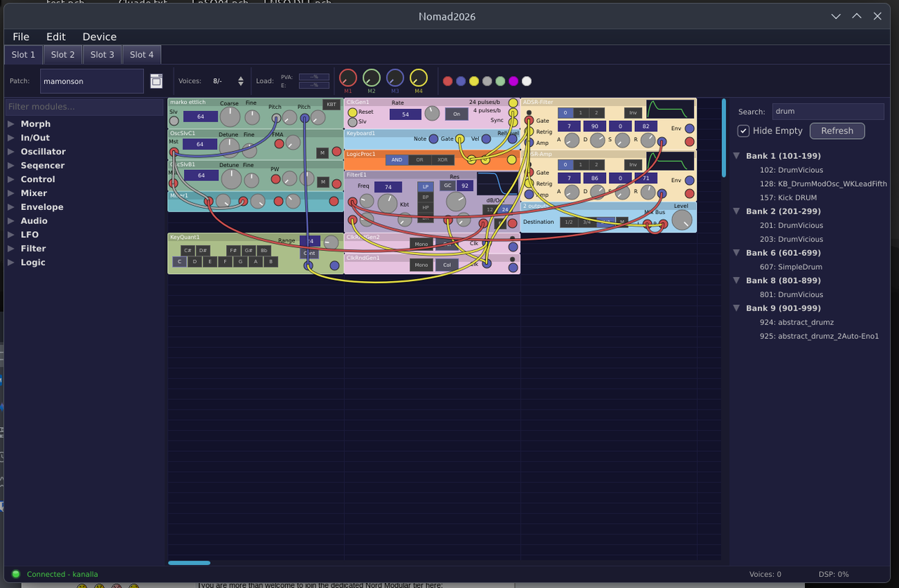Click the Note output port on Keyboard1
The height and width of the screenshot is (588, 899).
pos(433,139)
